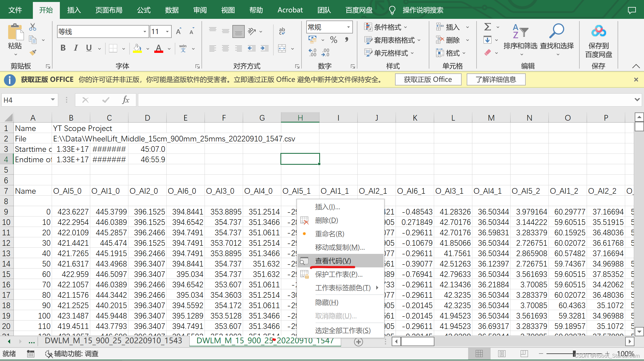Switch to DWLM_M_15_900_25_20220910_1543 sheet tab

pyautogui.click(x=113, y=341)
